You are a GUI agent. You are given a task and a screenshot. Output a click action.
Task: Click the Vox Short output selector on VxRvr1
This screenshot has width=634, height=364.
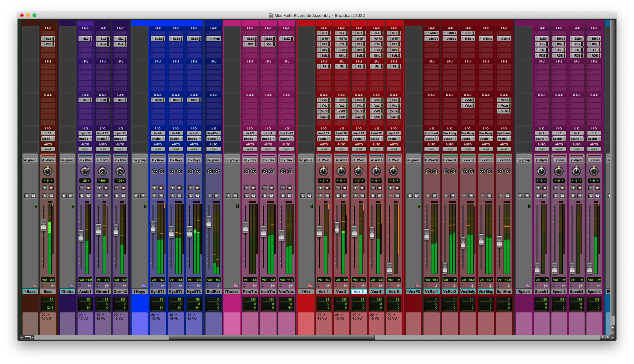tap(431, 133)
